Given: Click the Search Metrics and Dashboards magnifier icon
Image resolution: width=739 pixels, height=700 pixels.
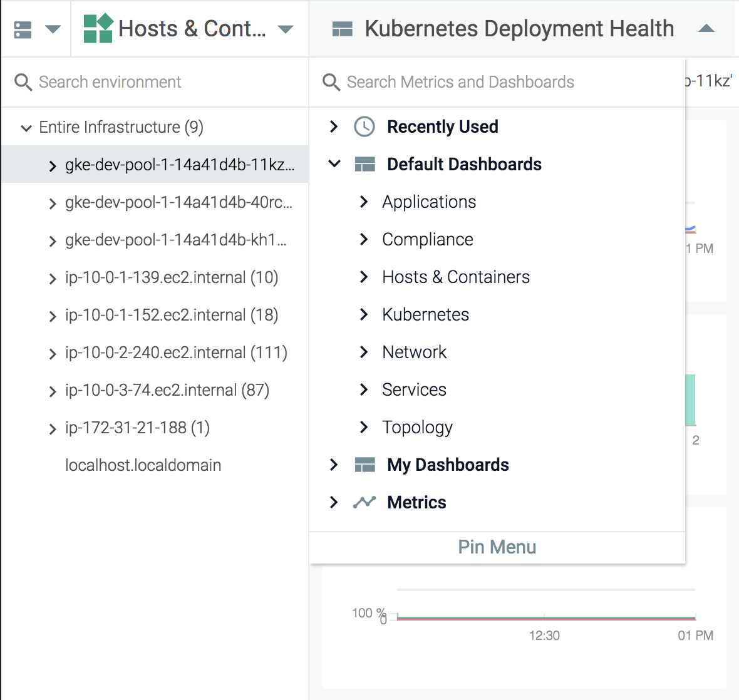Looking at the screenshot, I should (331, 82).
